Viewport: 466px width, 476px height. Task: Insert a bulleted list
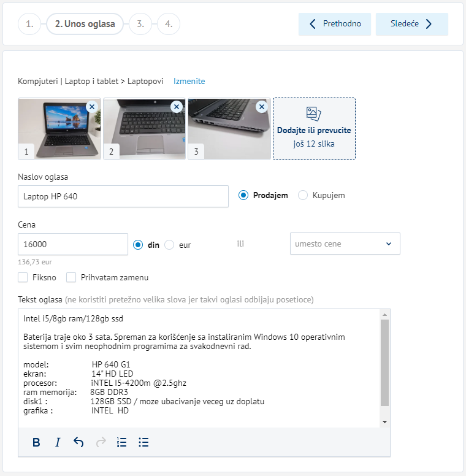tap(143, 442)
